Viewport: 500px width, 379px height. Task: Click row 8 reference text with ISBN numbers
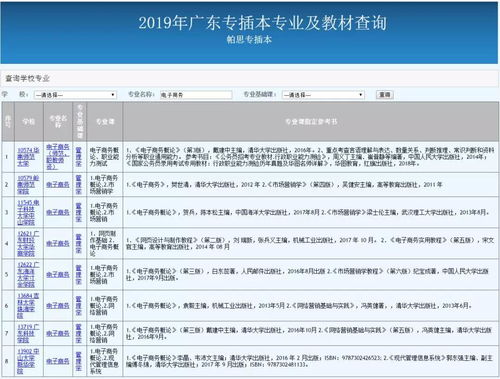point(309,361)
